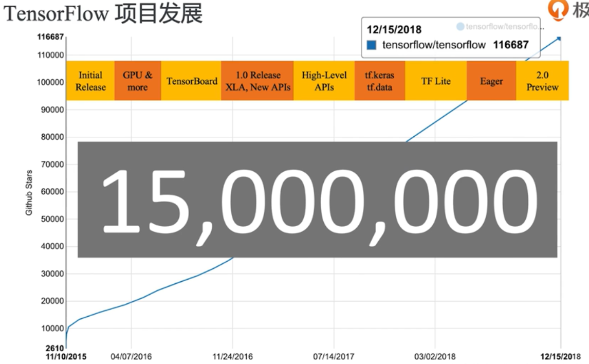Select the 'TensorBoard' milestone box

(192, 81)
